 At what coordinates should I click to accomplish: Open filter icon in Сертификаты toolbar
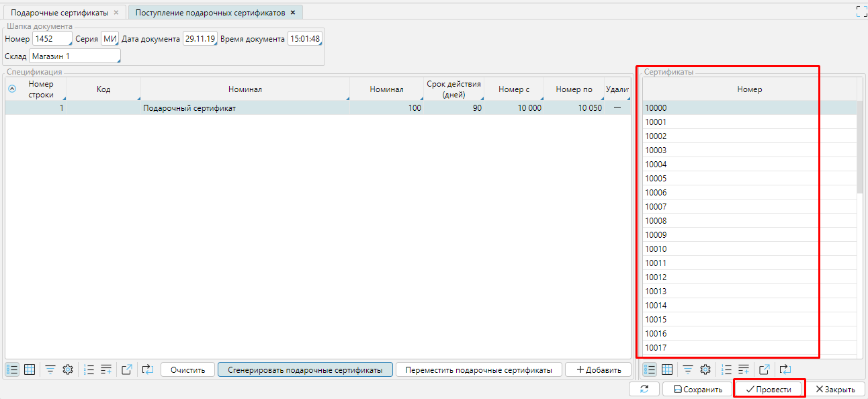(688, 369)
